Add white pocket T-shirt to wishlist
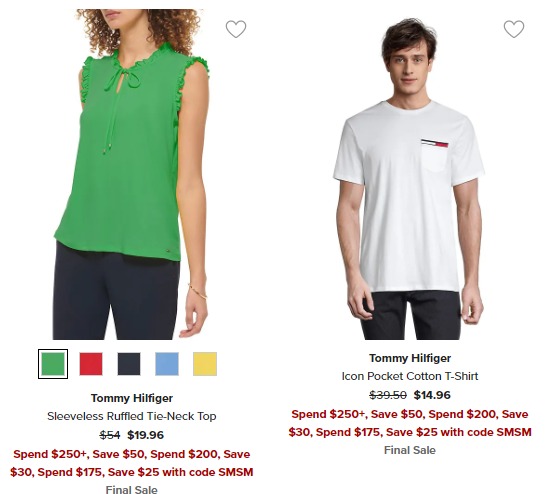The height and width of the screenshot is (494, 548). (x=514, y=29)
